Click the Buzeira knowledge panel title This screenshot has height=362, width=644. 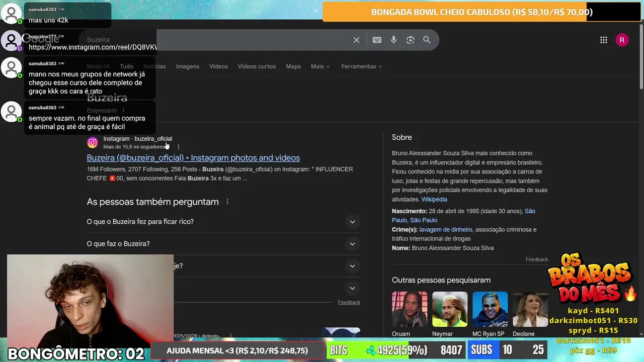pos(107,98)
